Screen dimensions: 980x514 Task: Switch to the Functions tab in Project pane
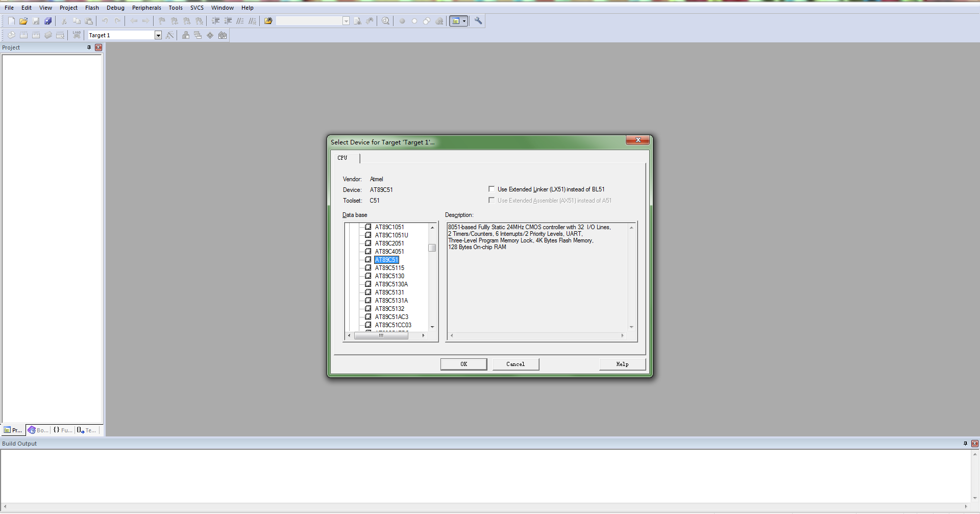[x=63, y=430]
